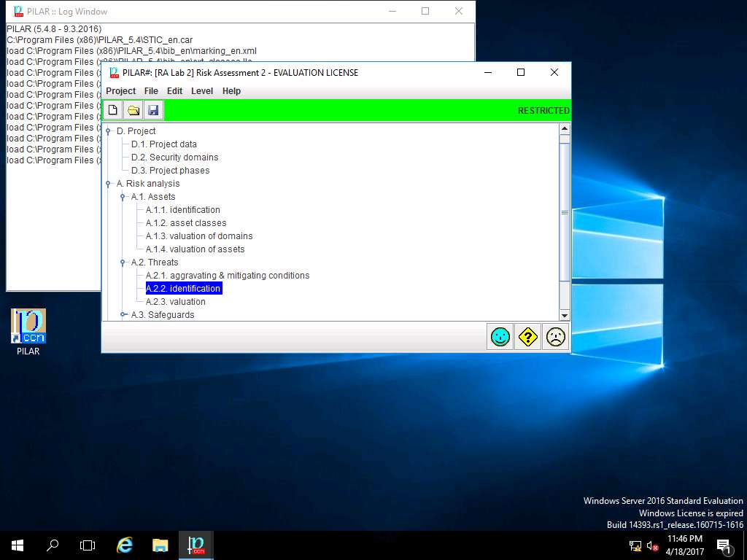Click the sad face icon
Screen dimensions: 747x560
[x=555, y=337]
